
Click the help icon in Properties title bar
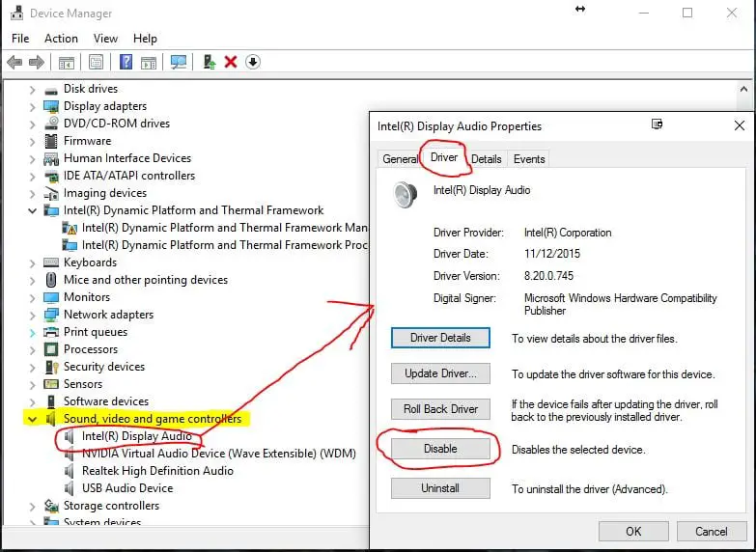click(657, 124)
